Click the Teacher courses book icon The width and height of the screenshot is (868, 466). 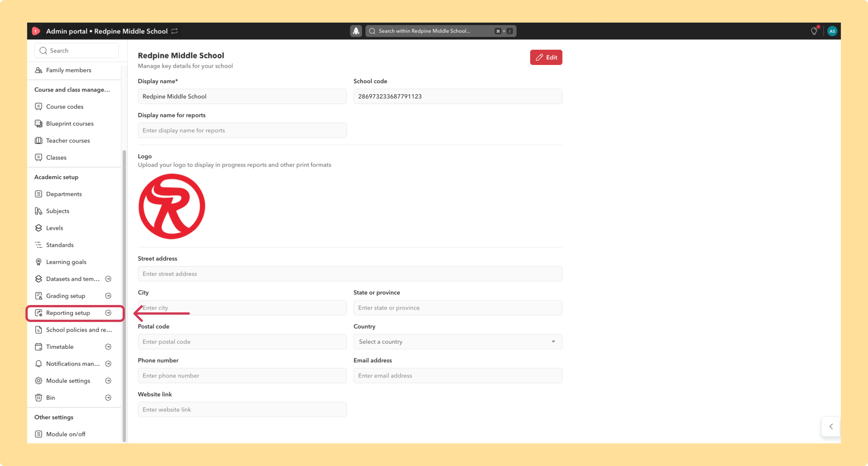coord(39,140)
